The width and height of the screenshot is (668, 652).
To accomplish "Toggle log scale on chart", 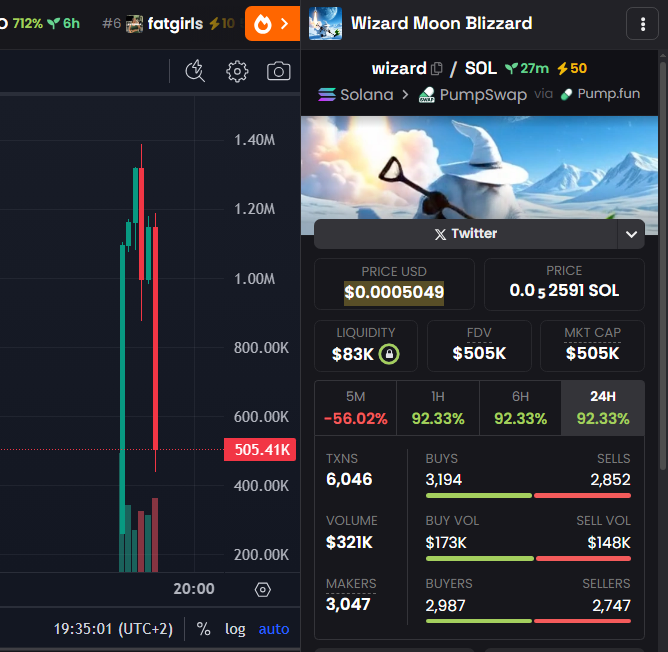I will [x=235, y=629].
